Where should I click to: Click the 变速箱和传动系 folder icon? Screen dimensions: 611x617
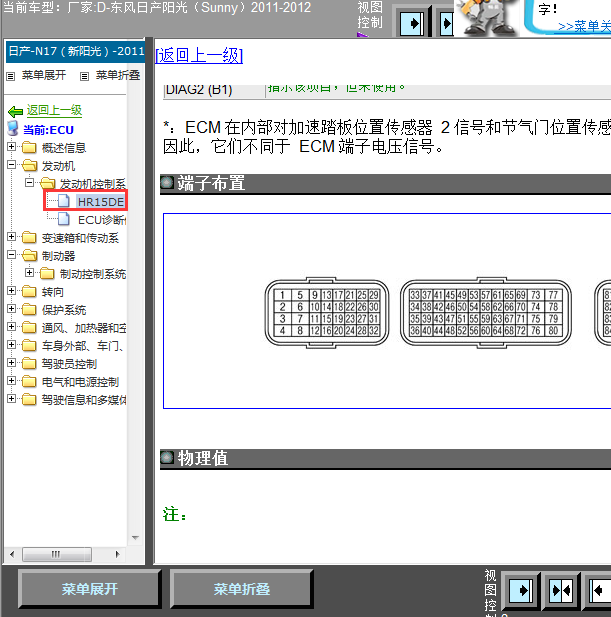pos(29,238)
